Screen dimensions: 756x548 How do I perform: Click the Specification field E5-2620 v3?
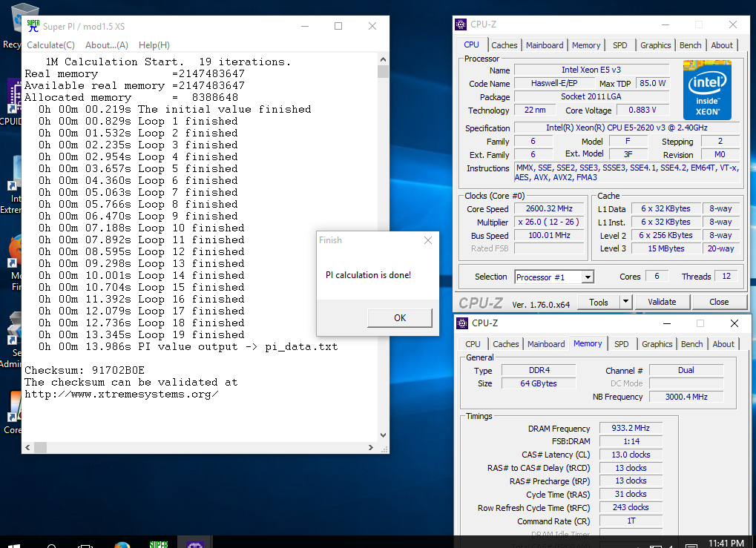point(627,128)
